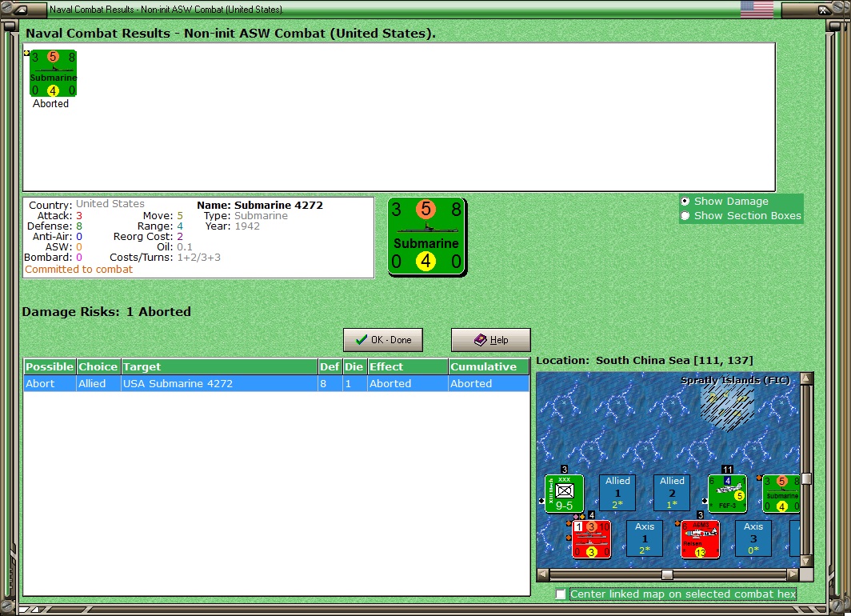Select the aborted Submarine counter in results panel

(53, 74)
